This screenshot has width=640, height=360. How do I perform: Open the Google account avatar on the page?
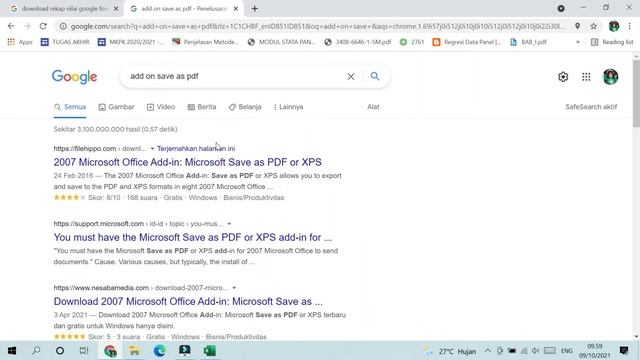pyautogui.click(x=610, y=77)
